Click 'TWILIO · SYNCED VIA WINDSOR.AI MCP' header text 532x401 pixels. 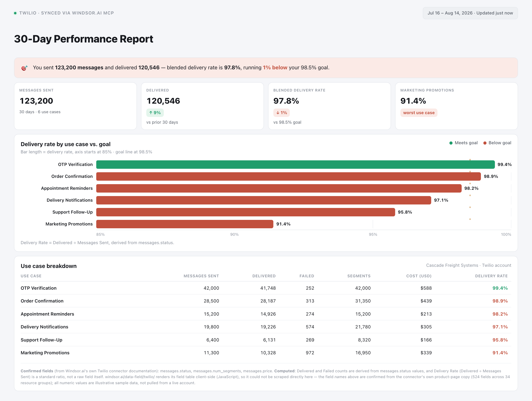click(x=67, y=13)
